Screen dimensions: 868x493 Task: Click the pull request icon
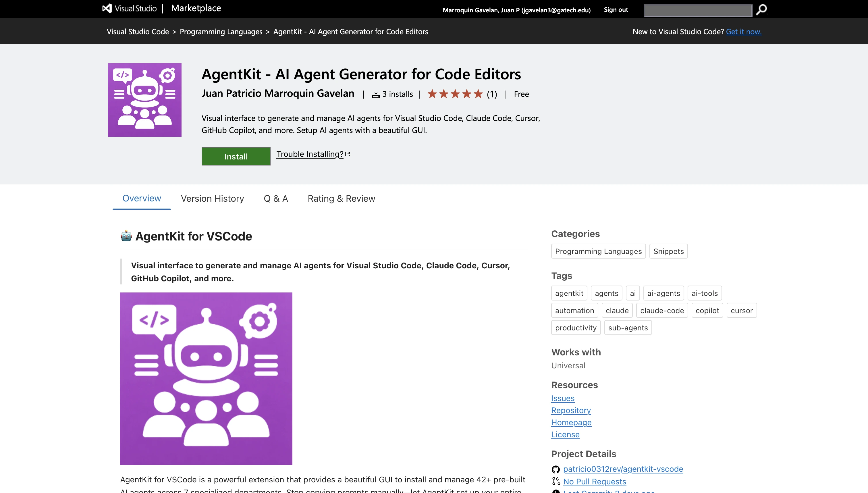[556, 482]
